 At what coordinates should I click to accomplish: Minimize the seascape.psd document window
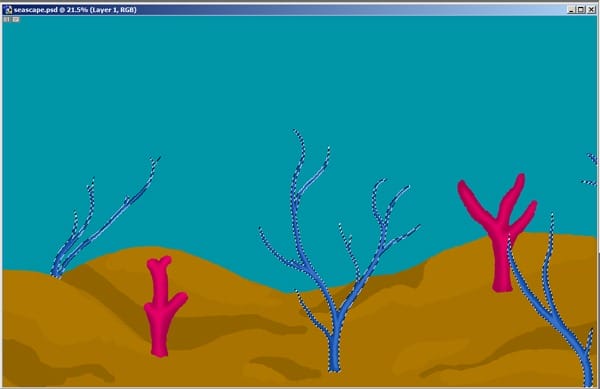coord(571,10)
